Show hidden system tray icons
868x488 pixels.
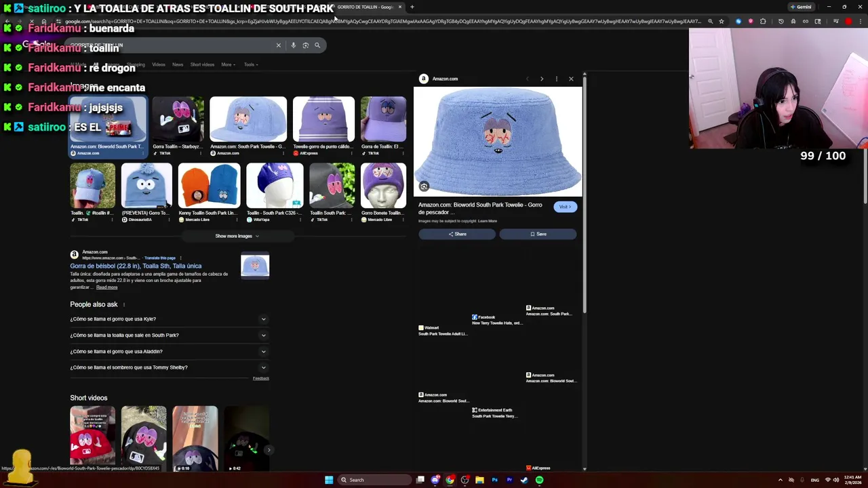click(x=780, y=480)
